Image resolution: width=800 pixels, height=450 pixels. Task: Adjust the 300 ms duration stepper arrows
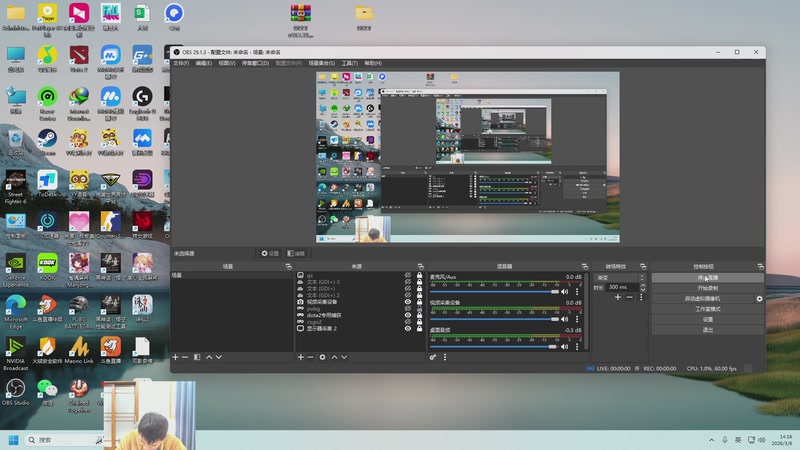(643, 288)
